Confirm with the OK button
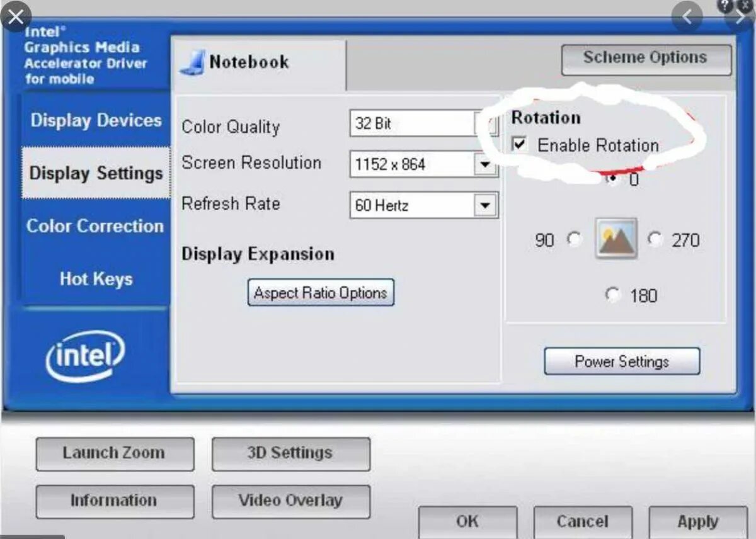Image resolution: width=756 pixels, height=539 pixels. tap(467, 522)
